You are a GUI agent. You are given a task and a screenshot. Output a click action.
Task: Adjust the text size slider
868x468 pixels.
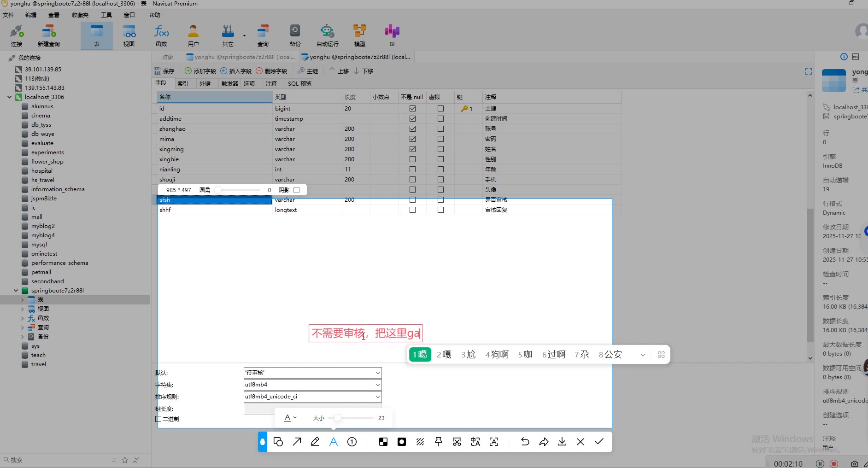click(338, 418)
